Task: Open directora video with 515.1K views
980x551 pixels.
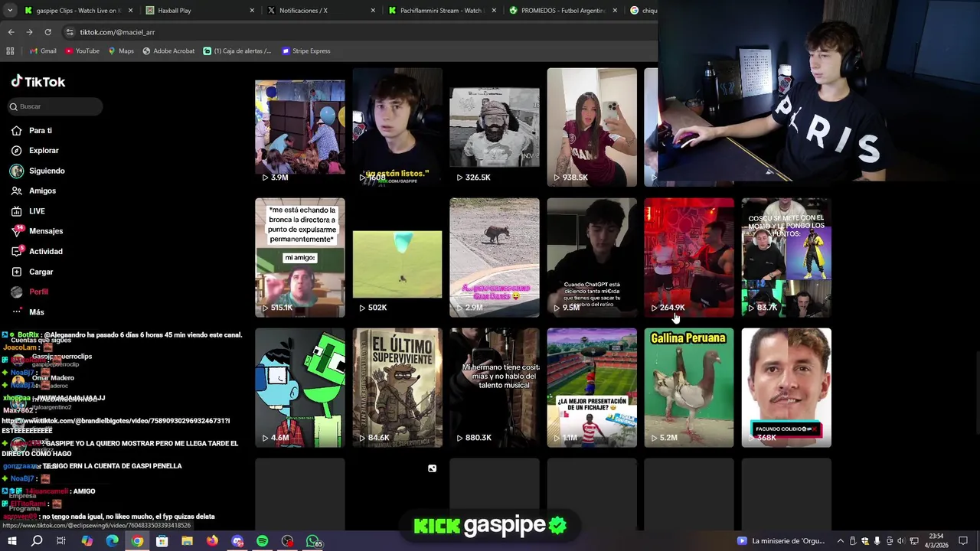Action: (x=299, y=257)
